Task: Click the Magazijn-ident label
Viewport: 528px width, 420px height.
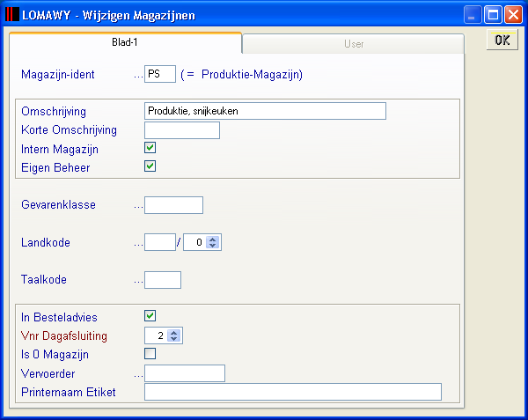Action: [58, 75]
